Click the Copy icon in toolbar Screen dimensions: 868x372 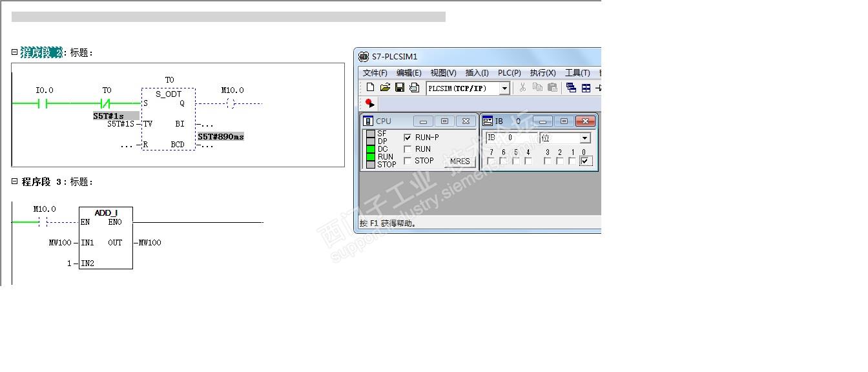click(x=537, y=87)
